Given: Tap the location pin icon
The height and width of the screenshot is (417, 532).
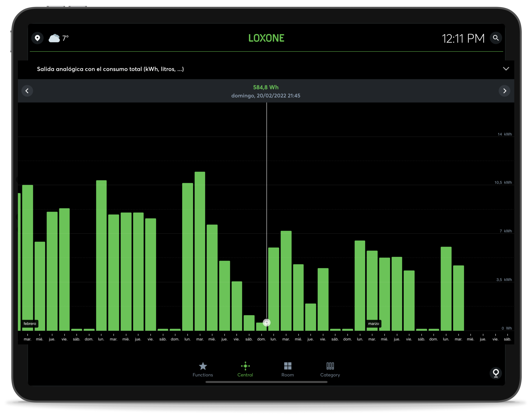Looking at the screenshot, I should pyautogui.click(x=37, y=38).
